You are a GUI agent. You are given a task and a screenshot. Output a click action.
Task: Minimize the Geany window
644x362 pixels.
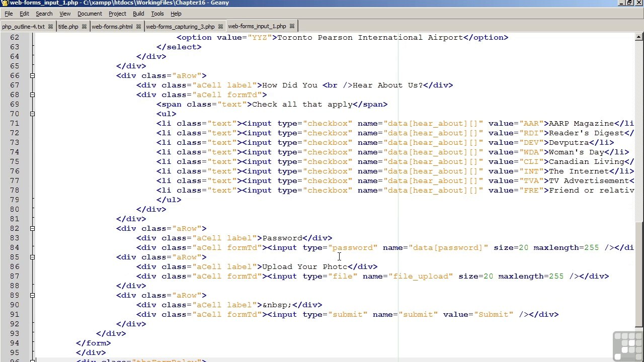620,3
